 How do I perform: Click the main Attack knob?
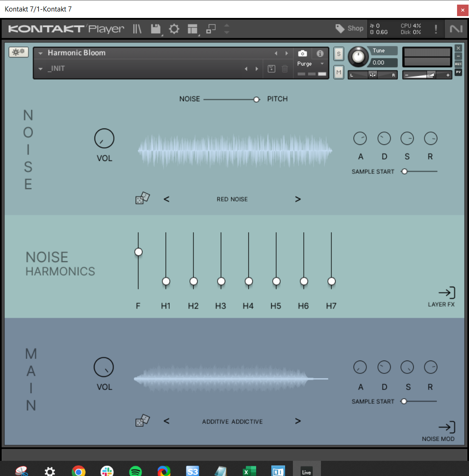[360, 367]
